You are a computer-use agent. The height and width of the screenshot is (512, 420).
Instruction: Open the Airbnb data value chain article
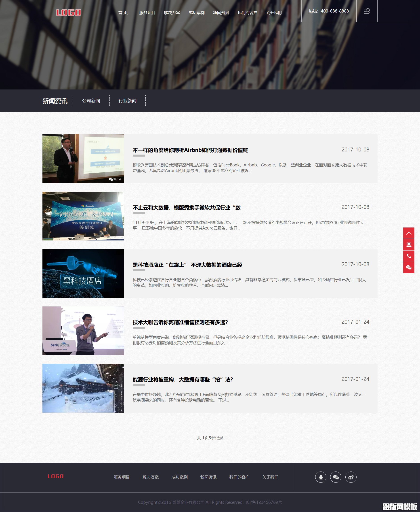190,150
